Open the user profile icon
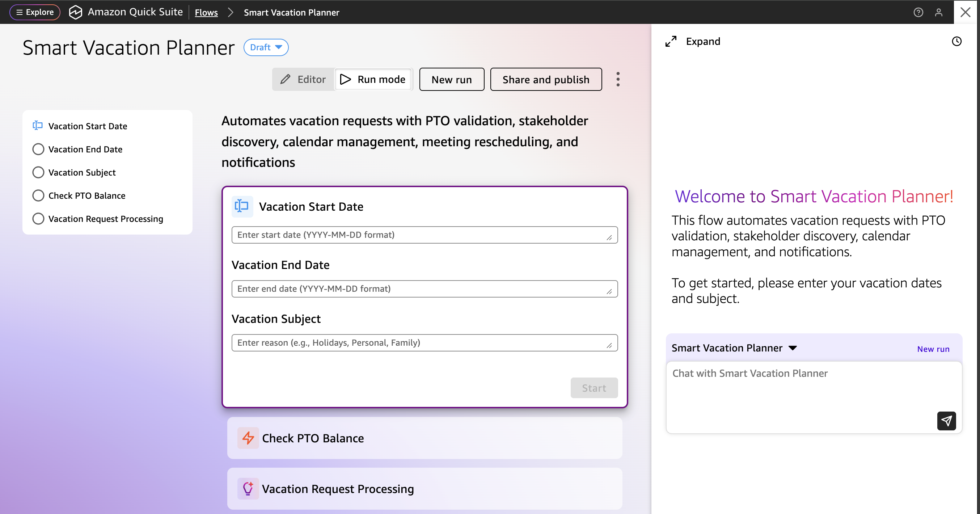 click(x=938, y=12)
